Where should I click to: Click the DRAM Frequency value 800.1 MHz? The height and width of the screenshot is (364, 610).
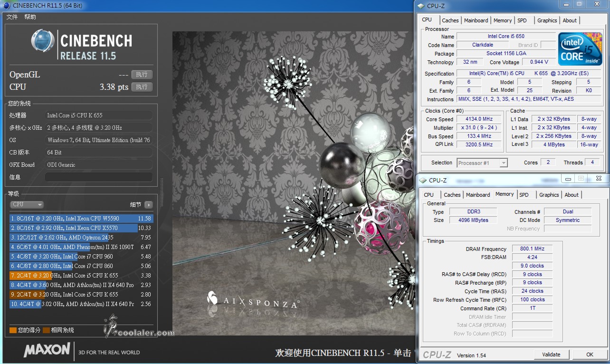pyautogui.click(x=532, y=249)
